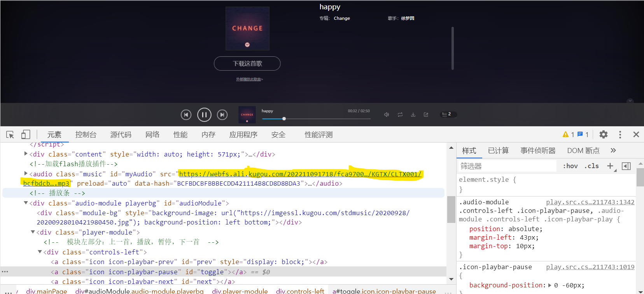
Task: Switch to the 内存 tab
Action: [208, 135]
